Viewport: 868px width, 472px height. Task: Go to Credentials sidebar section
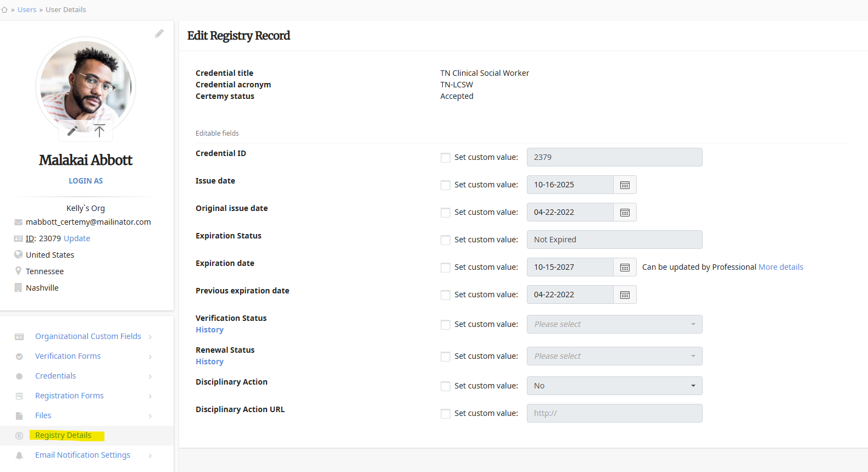55,376
